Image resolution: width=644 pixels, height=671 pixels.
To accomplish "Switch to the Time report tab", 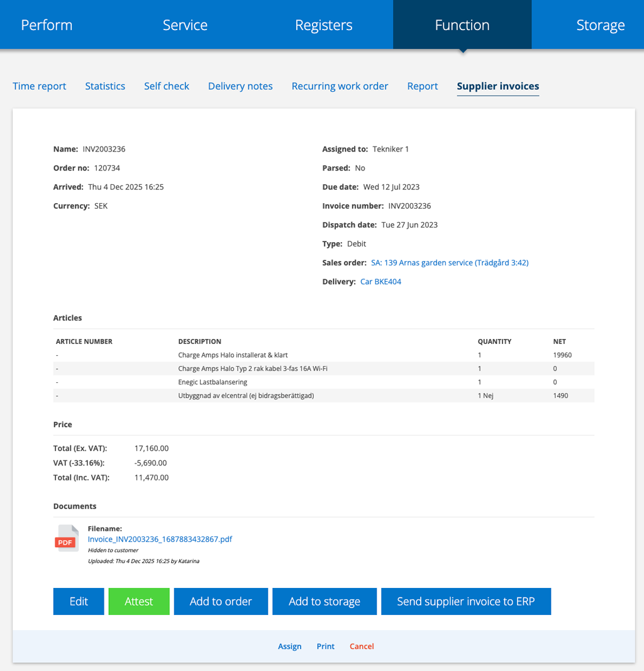I will [39, 86].
